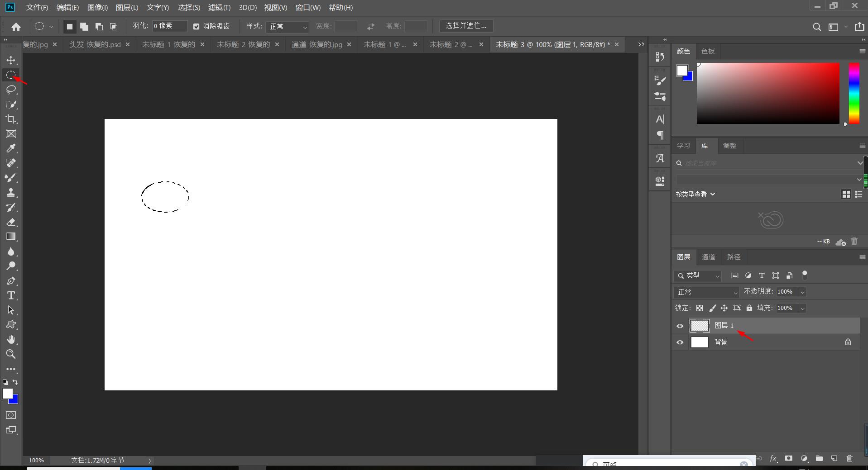Select the Pen tool
The image size is (868, 470).
[11, 281]
